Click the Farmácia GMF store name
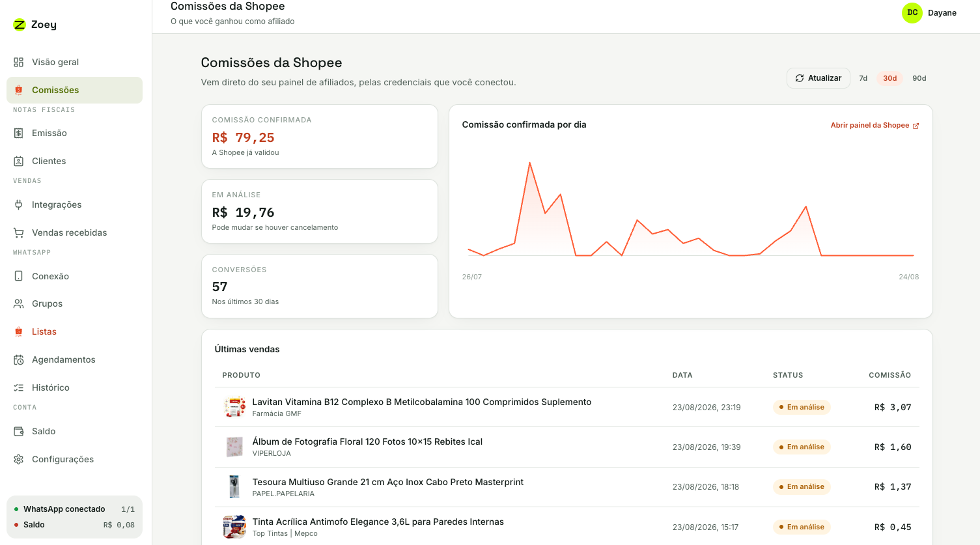Image resolution: width=980 pixels, height=545 pixels. point(277,414)
